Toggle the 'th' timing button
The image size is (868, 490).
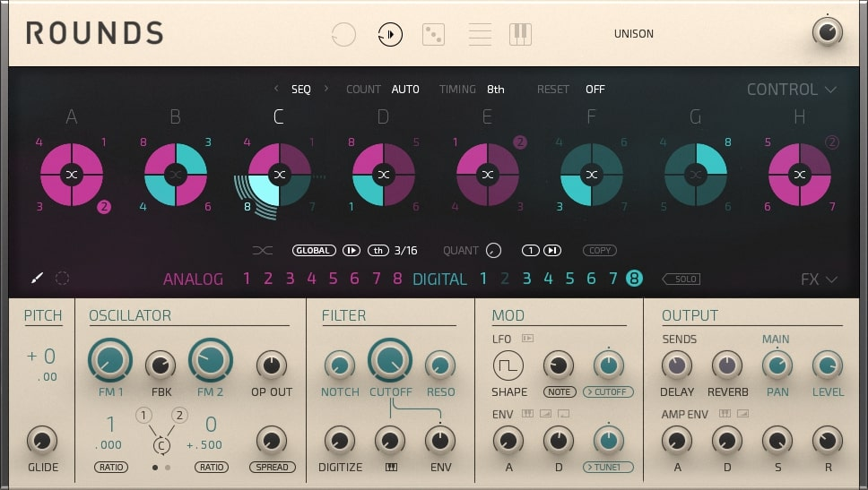(378, 251)
